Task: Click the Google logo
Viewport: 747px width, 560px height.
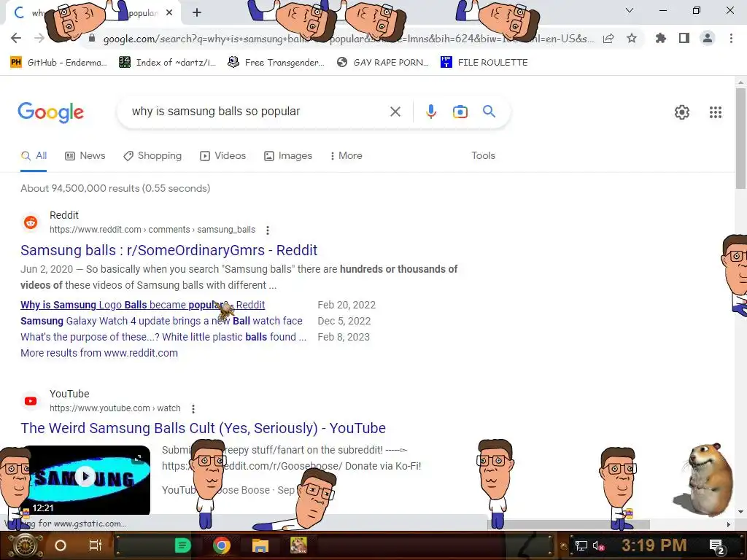Action: pyautogui.click(x=50, y=112)
